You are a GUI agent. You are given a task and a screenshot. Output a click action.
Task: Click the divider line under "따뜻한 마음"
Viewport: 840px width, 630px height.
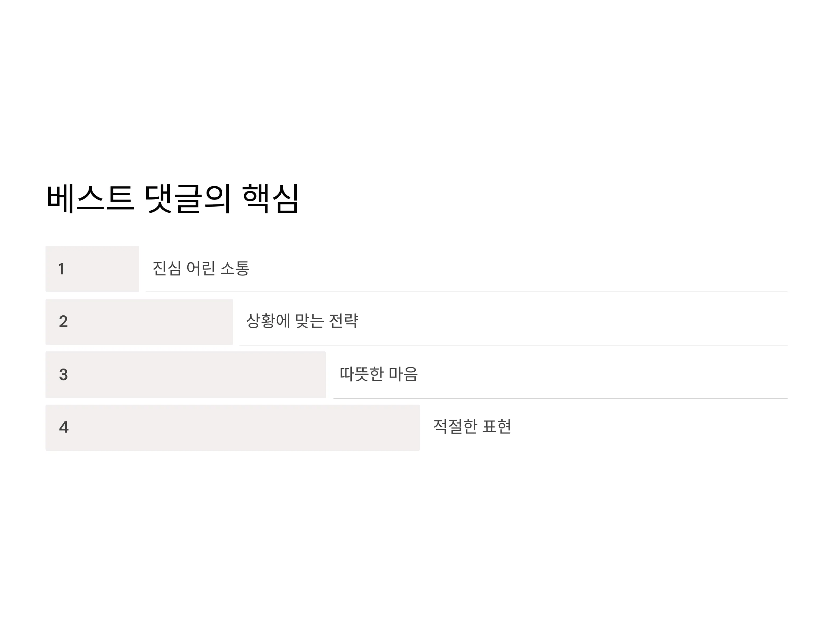pos(560,398)
